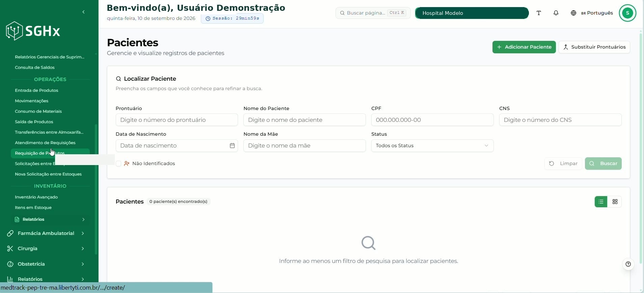Open the user avatar menu
Image resolution: width=644 pixels, height=293 pixels.
coord(627,13)
